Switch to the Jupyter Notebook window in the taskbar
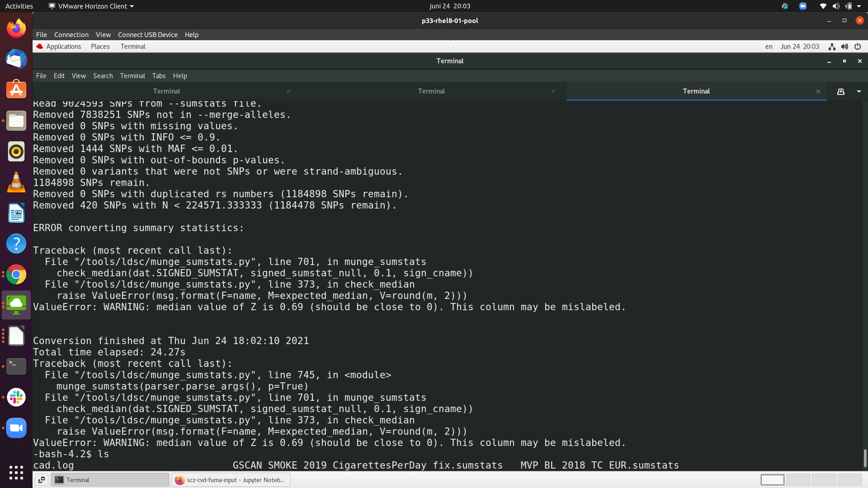The width and height of the screenshot is (868, 488). [x=231, y=480]
